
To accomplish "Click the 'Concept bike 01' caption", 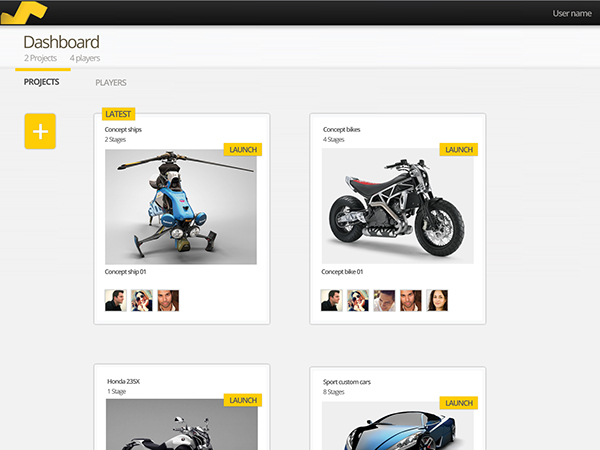I will click(342, 272).
